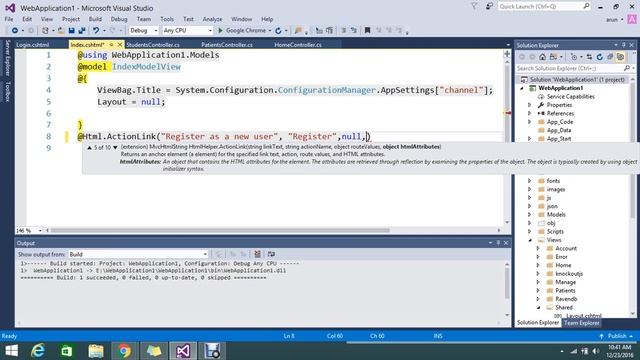Click Clear All icon in Output panel
The height and width of the screenshot is (360, 640).
(258, 254)
